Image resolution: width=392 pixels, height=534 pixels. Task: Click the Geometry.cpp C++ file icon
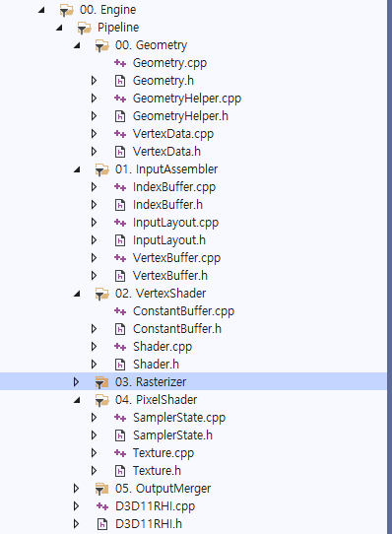[x=120, y=63]
